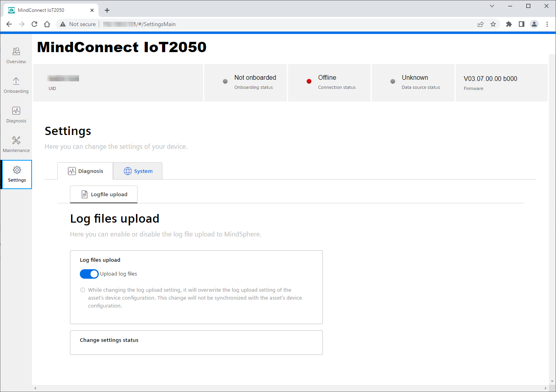Click the Change settings status panel

196,343
